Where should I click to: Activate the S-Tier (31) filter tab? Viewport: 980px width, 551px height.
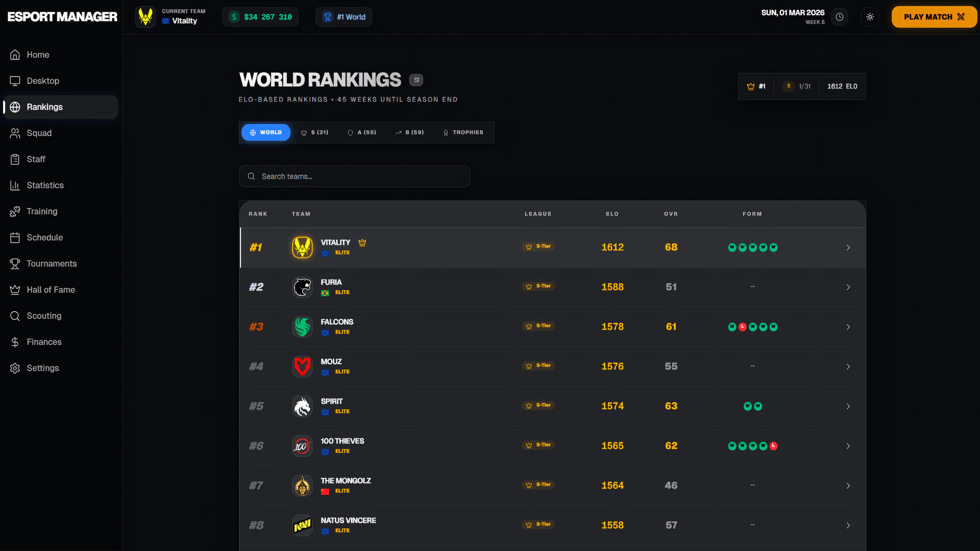click(x=314, y=132)
